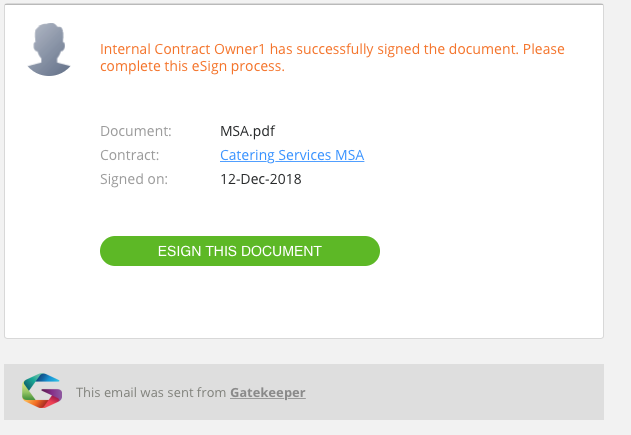Select the MSA.pdf document name

tap(247, 131)
